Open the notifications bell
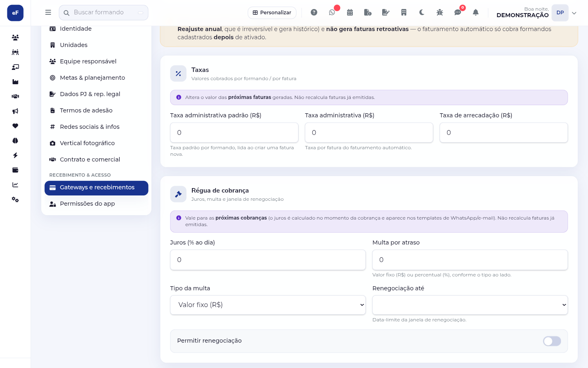The width and height of the screenshot is (588, 368). coord(476,12)
